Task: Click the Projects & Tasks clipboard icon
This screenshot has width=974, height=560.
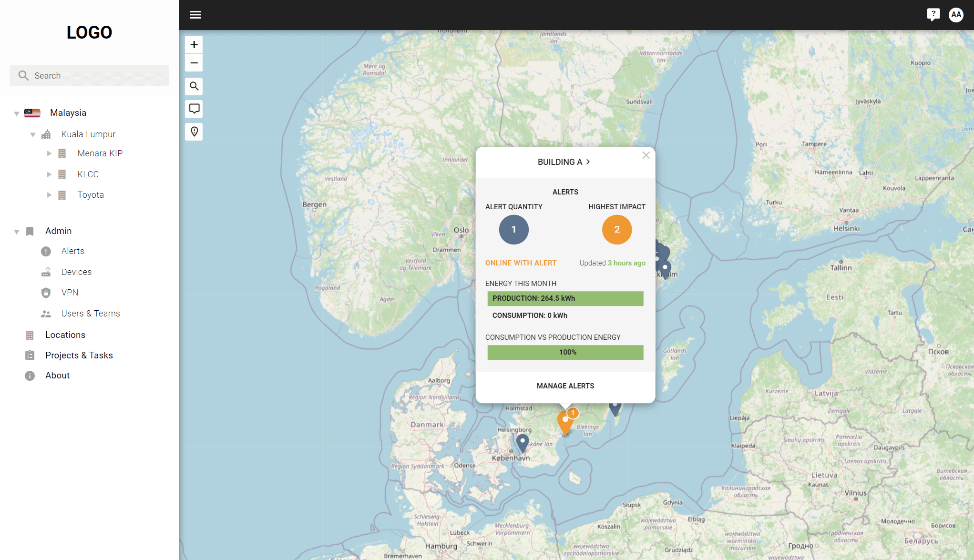Action: tap(30, 356)
